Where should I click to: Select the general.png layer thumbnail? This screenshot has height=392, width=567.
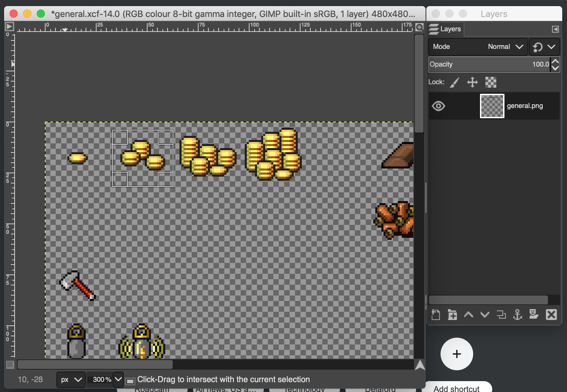coord(492,106)
